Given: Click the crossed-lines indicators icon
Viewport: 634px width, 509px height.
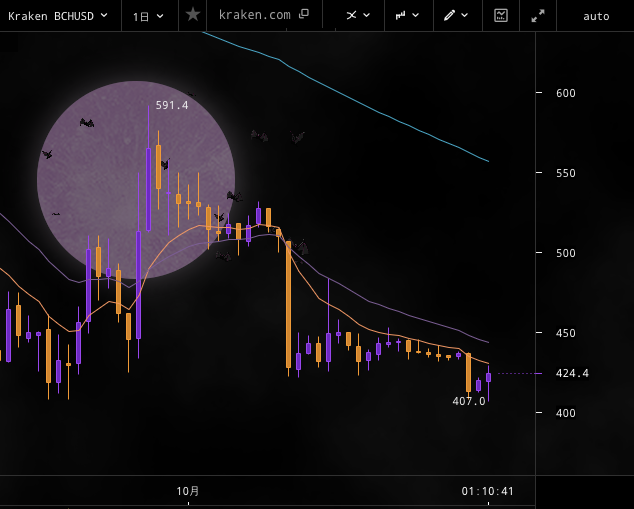Looking at the screenshot, I should [351, 15].
